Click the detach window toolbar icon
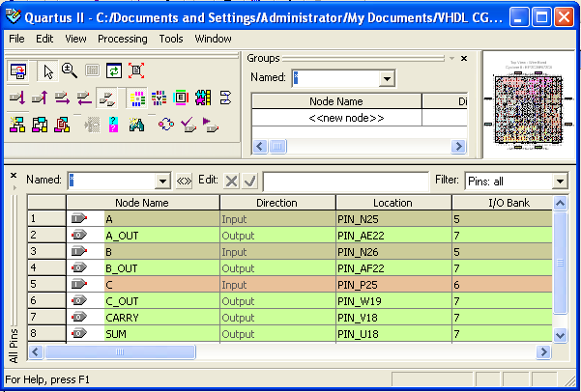 17,70
